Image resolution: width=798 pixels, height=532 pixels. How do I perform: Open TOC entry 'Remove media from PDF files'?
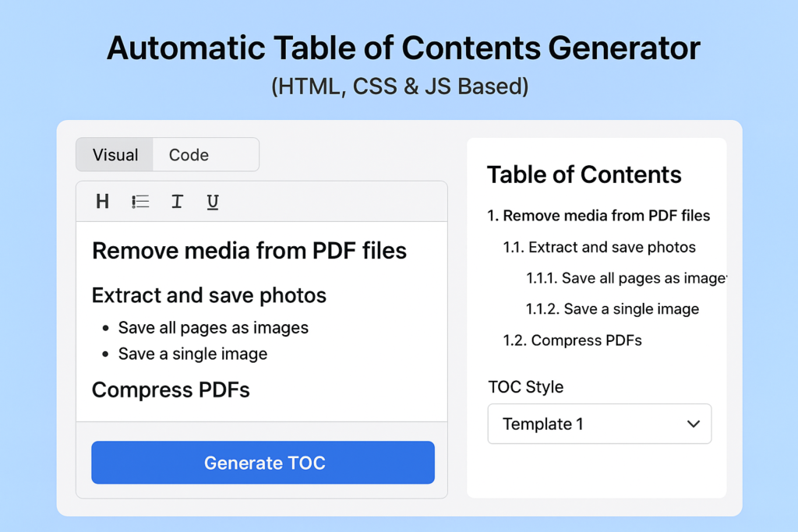tap(599, 216)
